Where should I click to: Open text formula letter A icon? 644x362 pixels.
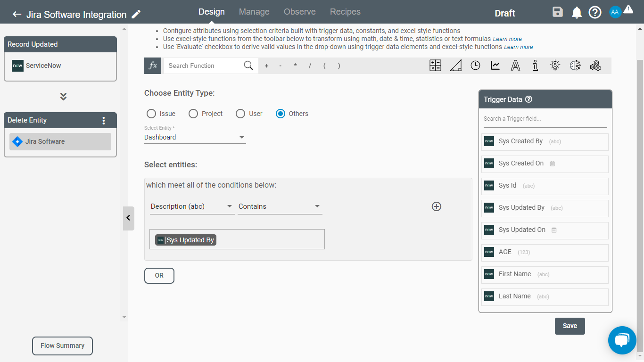515,66
